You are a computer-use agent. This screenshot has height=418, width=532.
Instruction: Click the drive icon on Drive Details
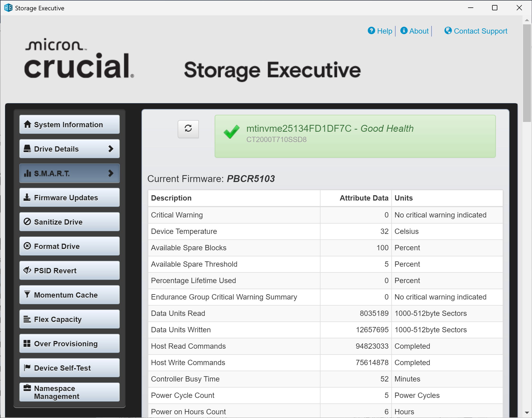tap(27, 149)
